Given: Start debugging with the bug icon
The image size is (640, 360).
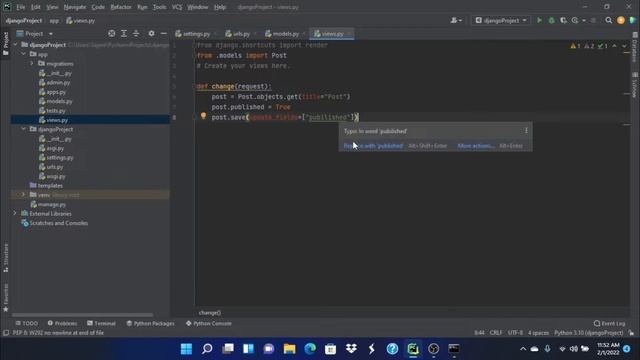Looking at the screenshot, I should (x=551, y=20).
